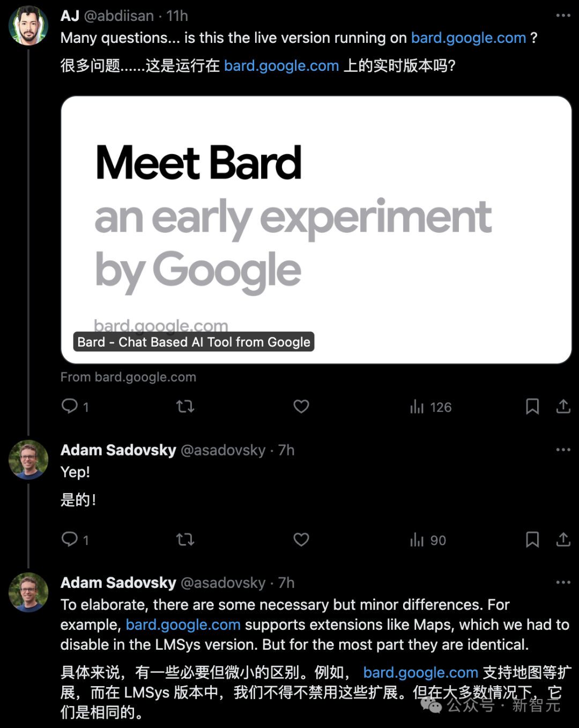Bookmark the 'Yep!' reply
The width and height of the screenshot is (579, 728).
pos(532,539)
